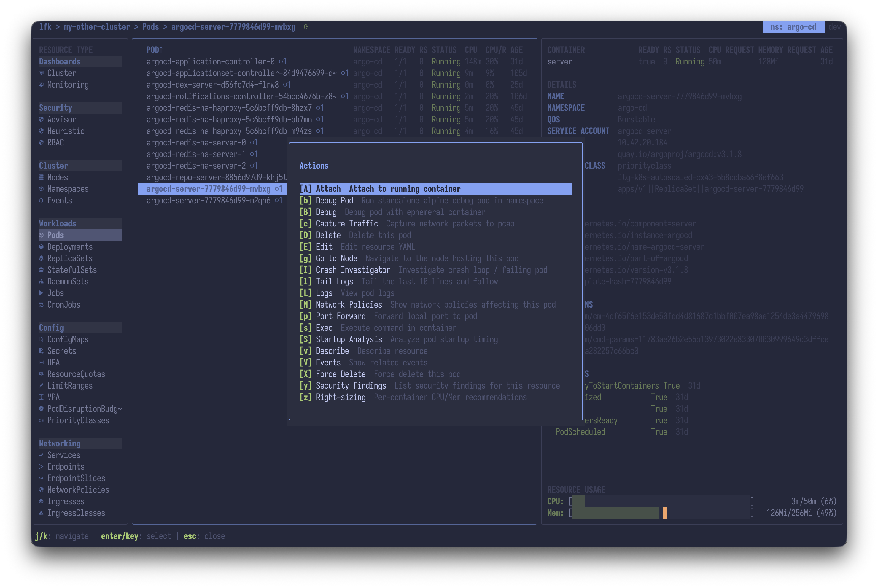This screenshot has height=588, width=878.
Task: Choose Debug with ephemeral container
Action: [x=436, y=212]
